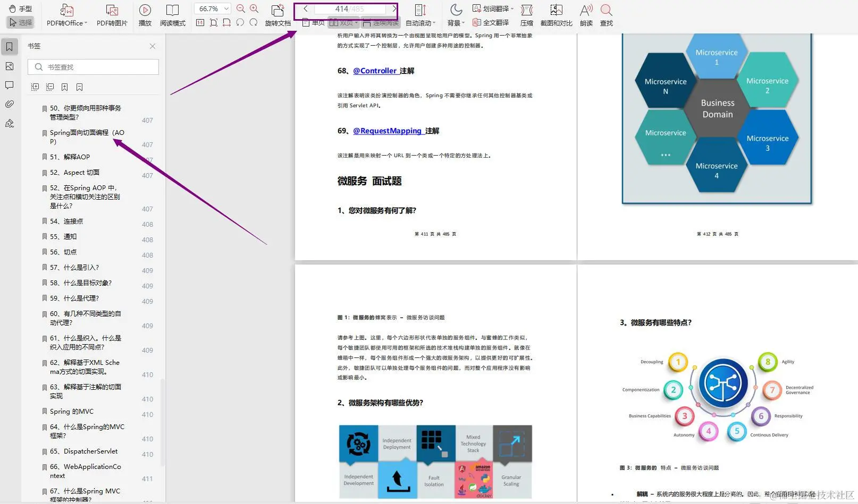Set actual size with the 1:1 icon
The image size is (858, 504).
(x=200, y=22)
